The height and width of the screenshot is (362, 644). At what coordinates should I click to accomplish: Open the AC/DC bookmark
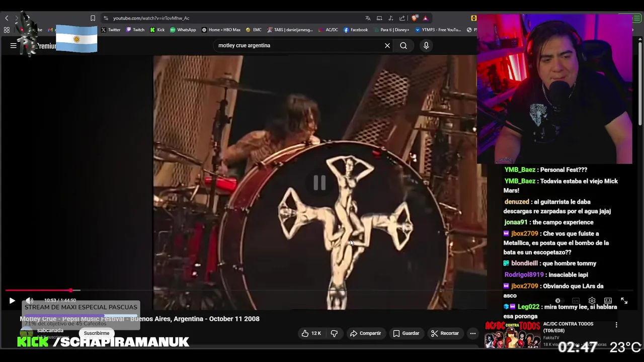click(x=329, y=30)
